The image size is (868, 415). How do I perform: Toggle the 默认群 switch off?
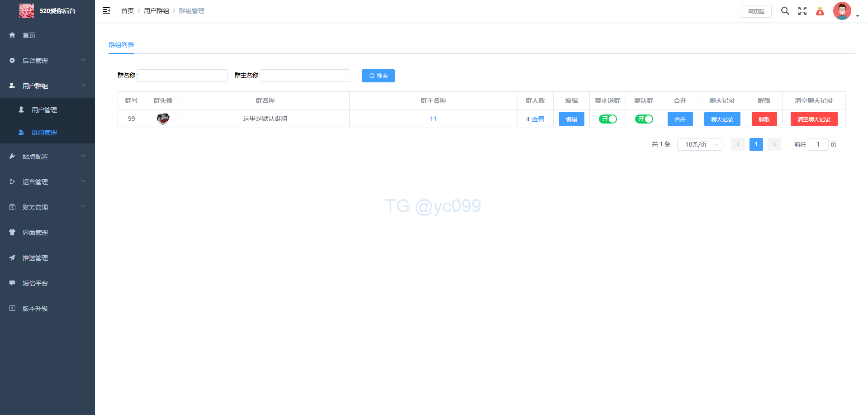point(644,119)
